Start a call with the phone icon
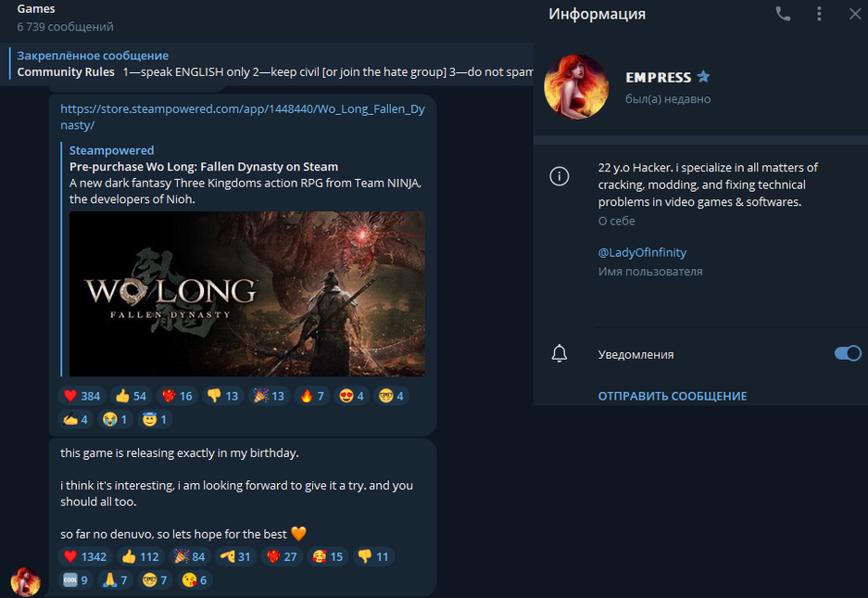The image size is (868, 598). [x=783, y=14]
